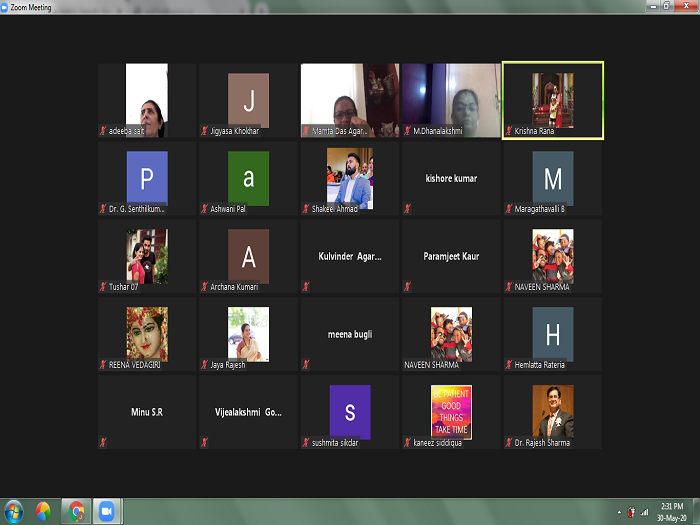Click the meena bugli name text

[350, 334]
